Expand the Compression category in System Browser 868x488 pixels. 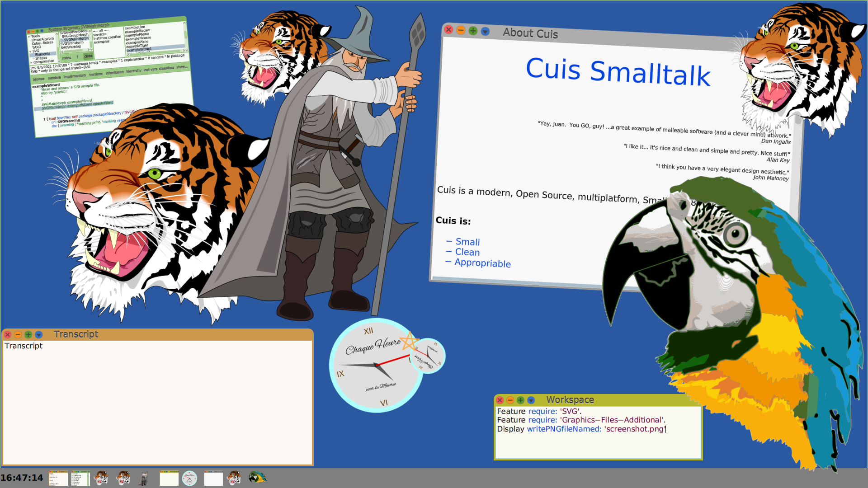[31, 62]
